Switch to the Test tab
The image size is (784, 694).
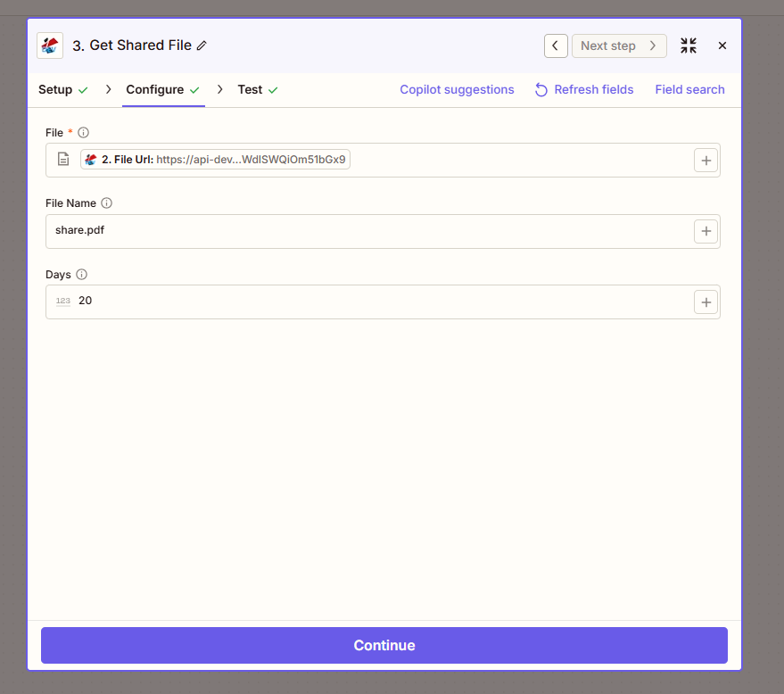tap(250, 89)
